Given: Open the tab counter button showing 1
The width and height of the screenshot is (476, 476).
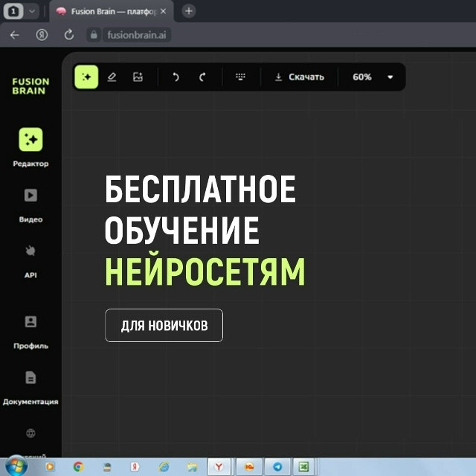Looking at the screenshot, I should 13,12.
